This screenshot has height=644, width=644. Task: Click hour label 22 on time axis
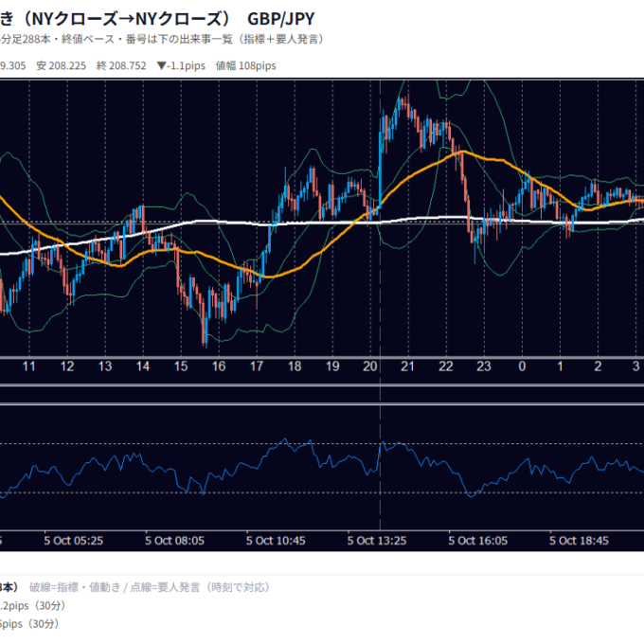click(446, 366)
